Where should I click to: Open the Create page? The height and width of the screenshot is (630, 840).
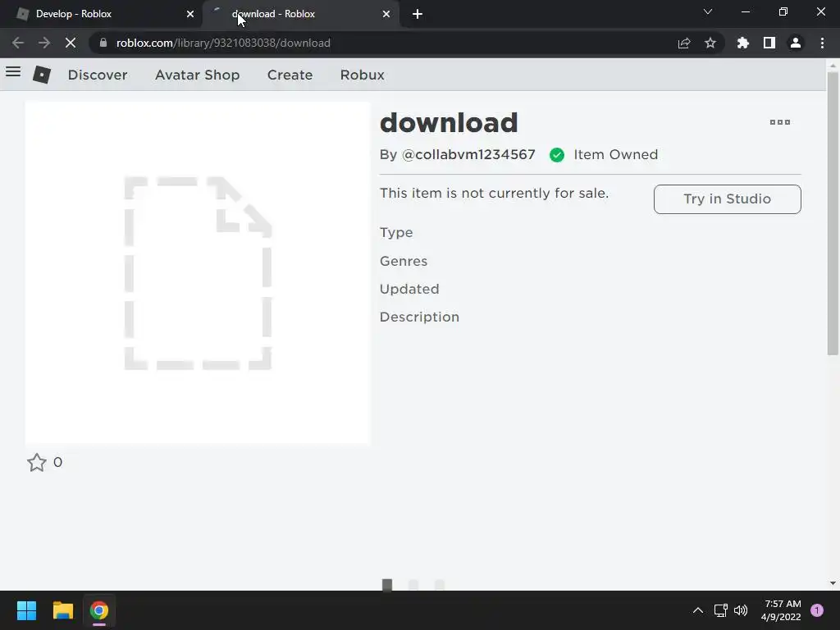(290, 75)
